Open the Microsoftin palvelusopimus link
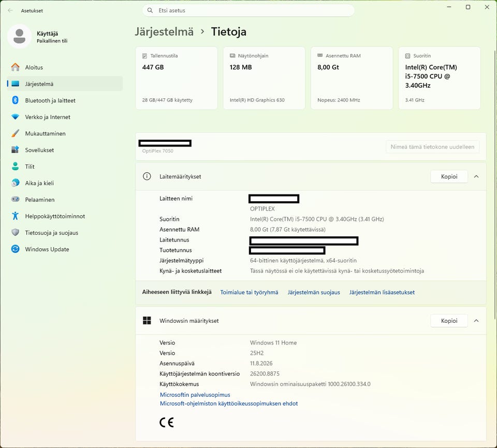 (195, 395)
